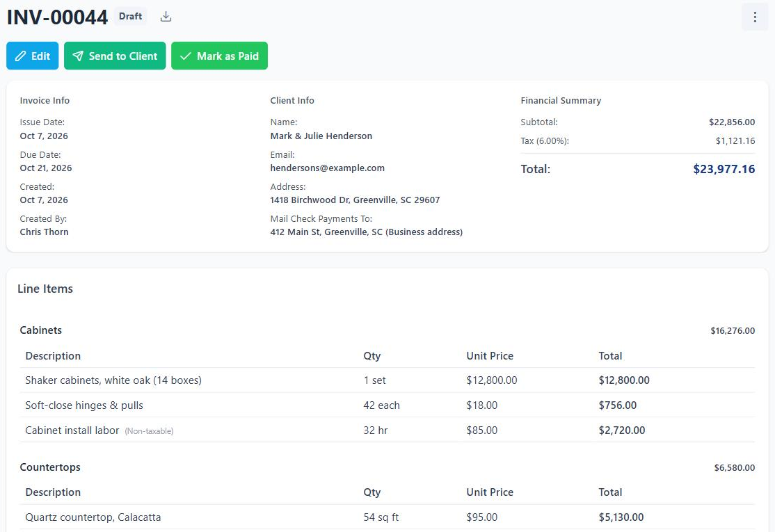775x532 pixels.
Task: Click address 1418 Birchwood Dr, Greenville
Action: (x=355, y=200)
